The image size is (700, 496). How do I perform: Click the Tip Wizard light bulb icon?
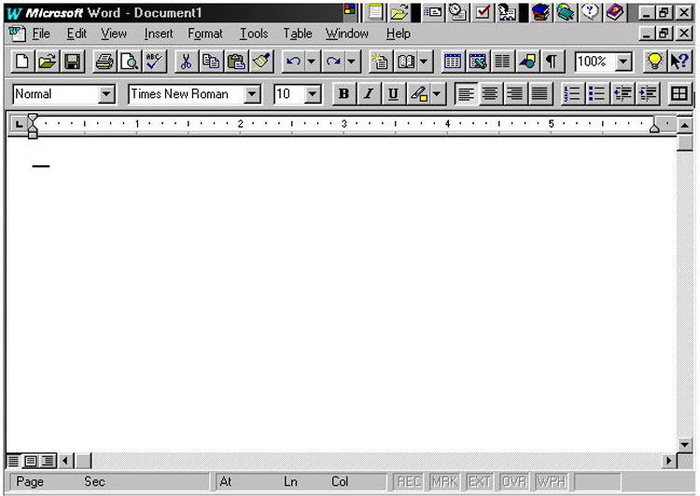tap(655, 62)
